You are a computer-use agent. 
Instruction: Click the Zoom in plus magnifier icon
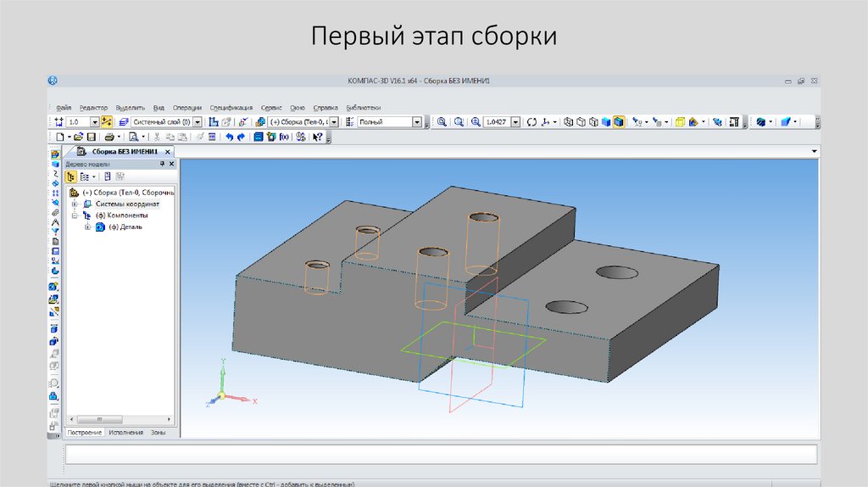[x=476, y=122]
